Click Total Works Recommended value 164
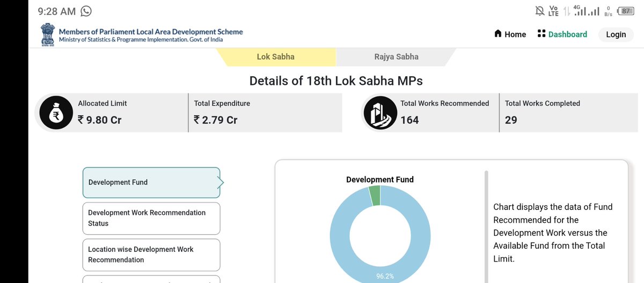644x283 pixels. (409, 120)
